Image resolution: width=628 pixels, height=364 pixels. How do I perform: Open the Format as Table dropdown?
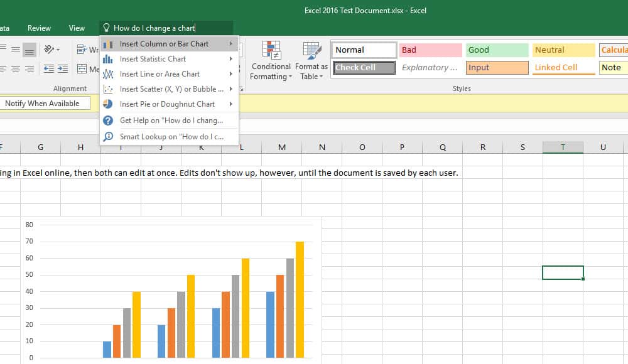pos(311,60)
